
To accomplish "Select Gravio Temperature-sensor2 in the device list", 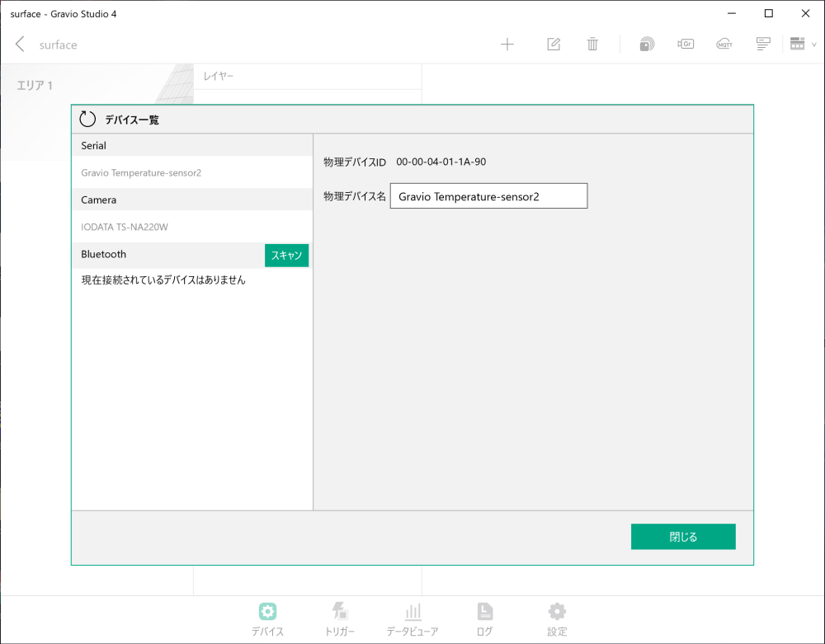I will point(192,173).
